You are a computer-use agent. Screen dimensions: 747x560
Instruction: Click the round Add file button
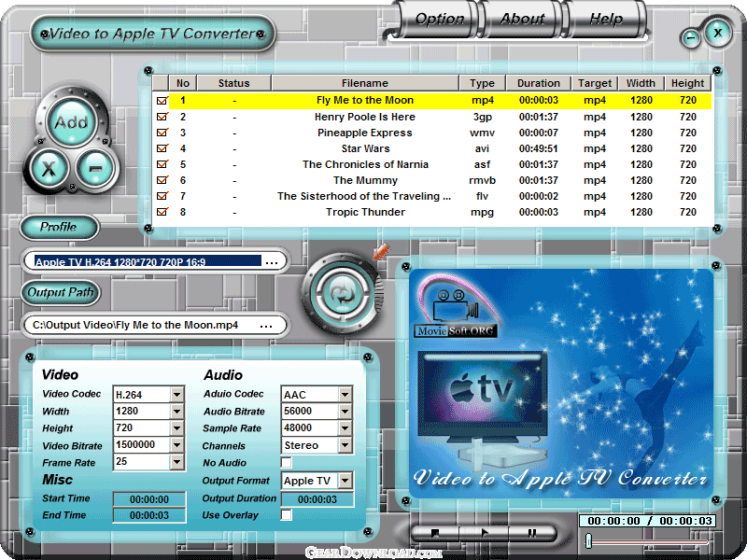tap(72, 122)
